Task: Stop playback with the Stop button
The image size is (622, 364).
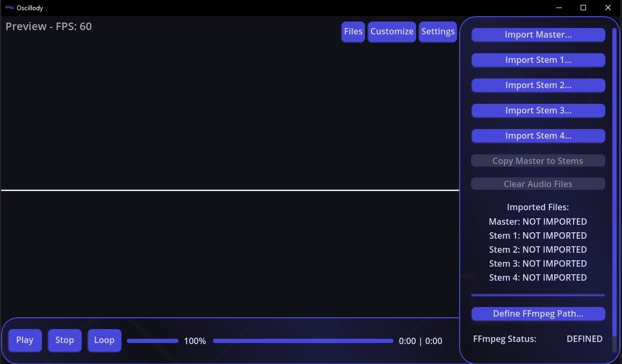Action: click(65, 340)
